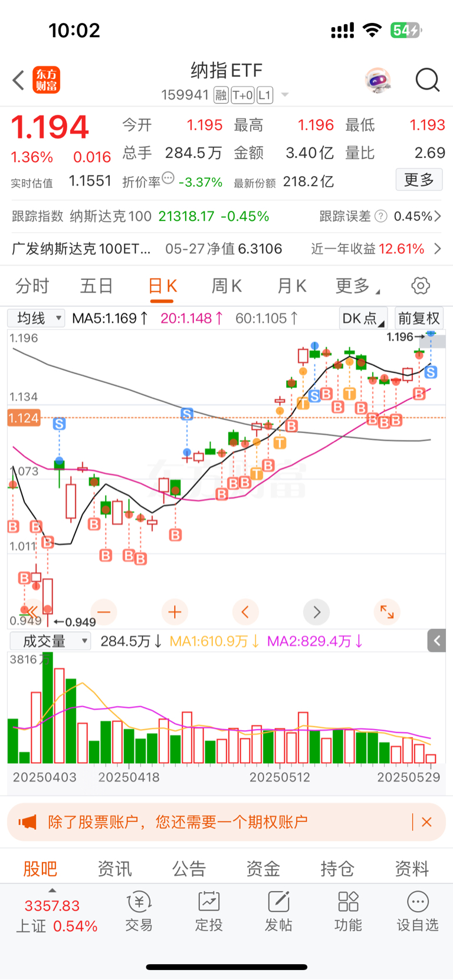Open 跟踪误差 0.45% detail chevron
The image size is (453, 980).
tap(438, 216)
